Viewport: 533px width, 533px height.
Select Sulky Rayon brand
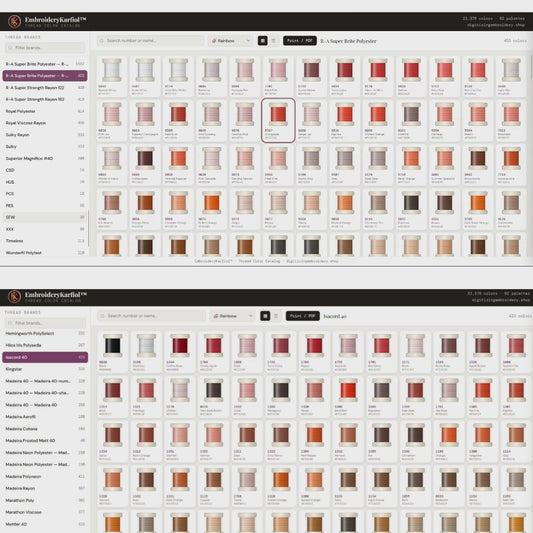(45, 135)
